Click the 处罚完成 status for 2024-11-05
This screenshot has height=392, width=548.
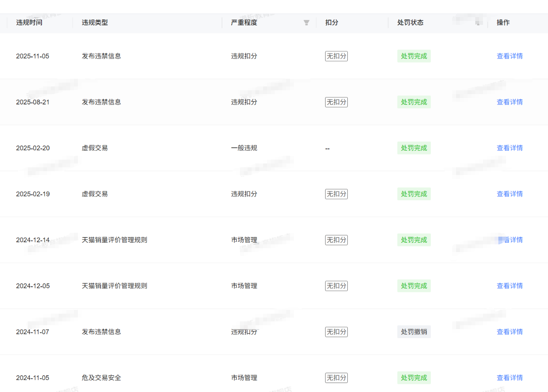coord(414,378)
